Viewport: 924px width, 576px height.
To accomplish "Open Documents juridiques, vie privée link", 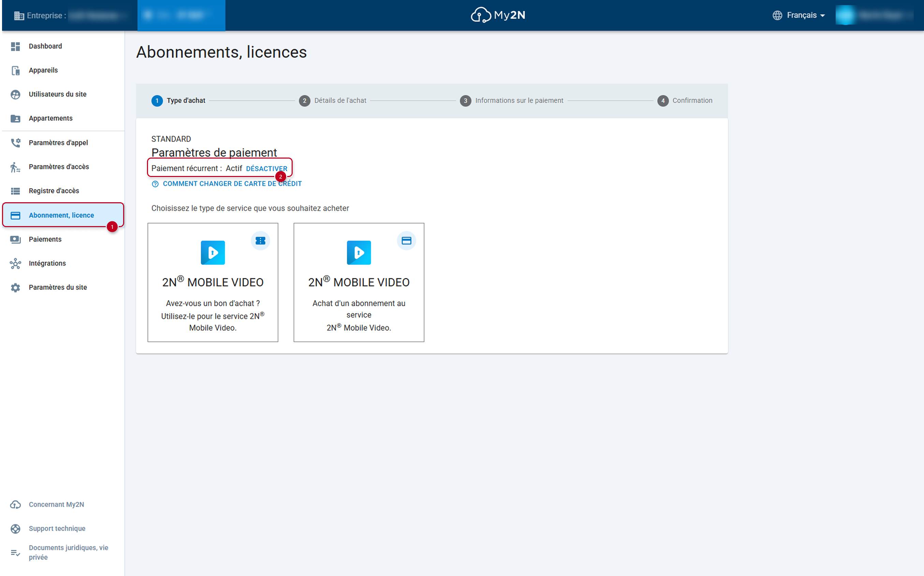I will point(68,553).
